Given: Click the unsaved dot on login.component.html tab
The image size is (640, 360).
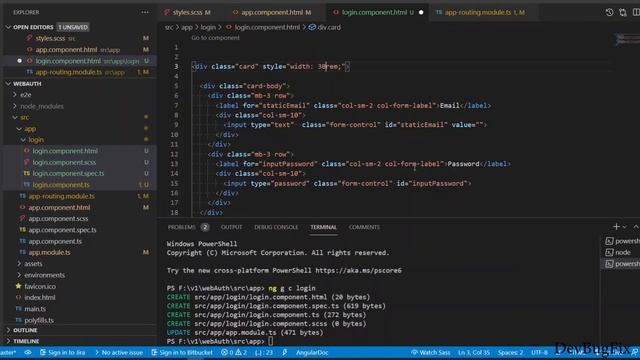Looking at the screenshot, I should [421, 12].
